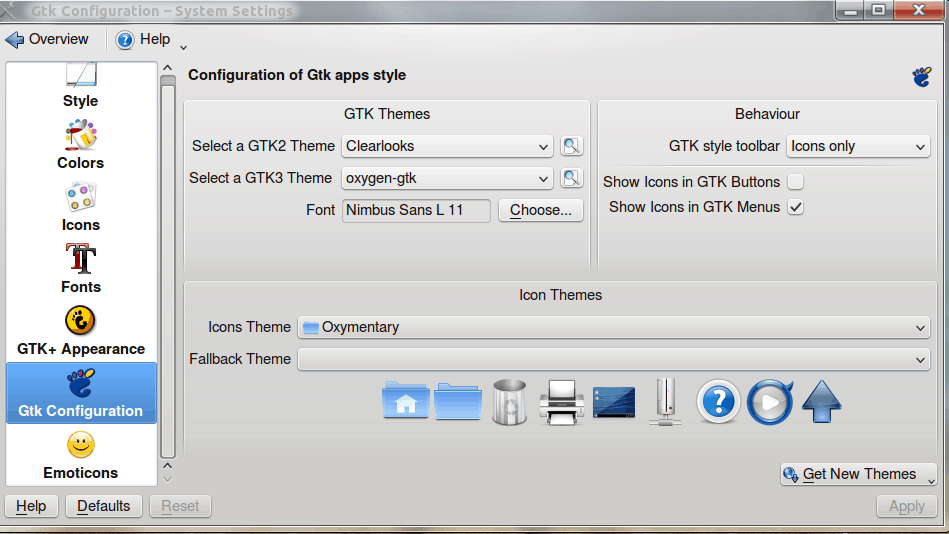Click the plain folder preview icon

click(458, 401)
